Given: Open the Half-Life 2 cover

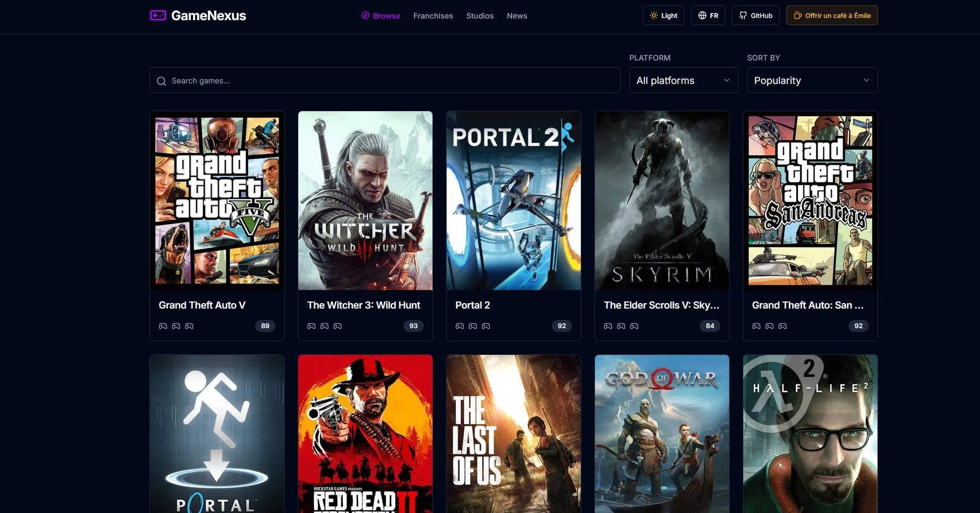Looking at the screenshot, I should (x=810, y=434).
